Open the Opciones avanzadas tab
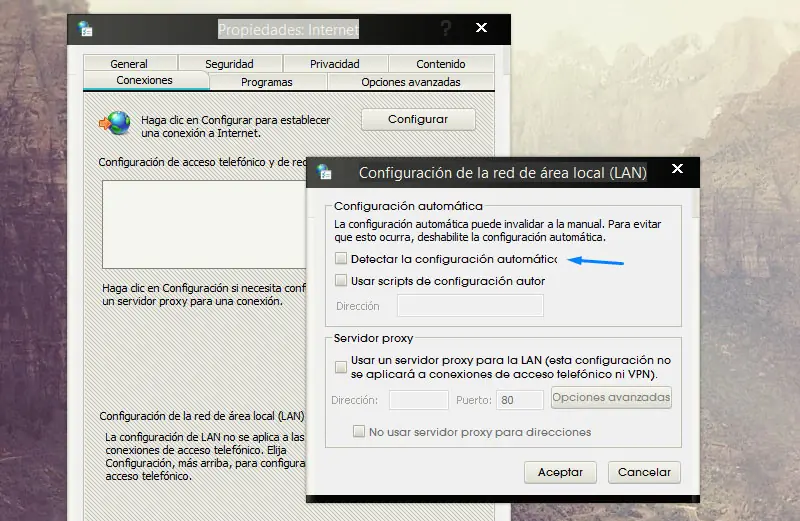The height and width of the screenshot is (521, 800). click(411, 82)
